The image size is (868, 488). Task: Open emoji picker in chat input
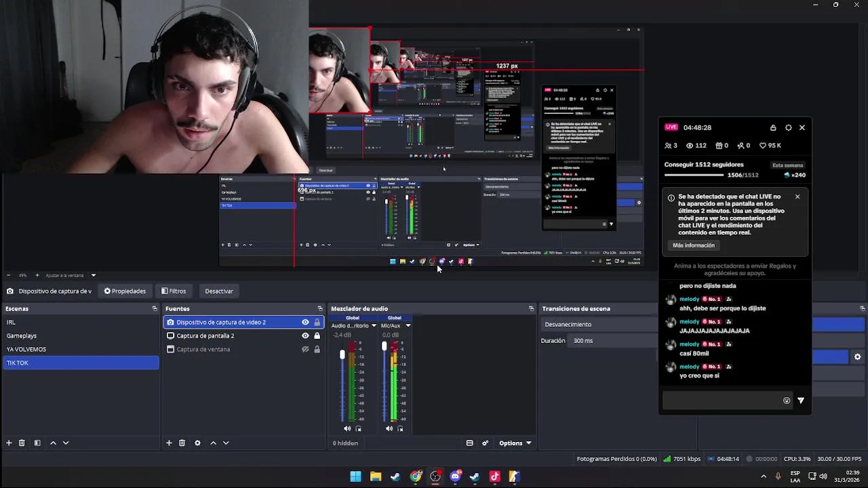787,401
